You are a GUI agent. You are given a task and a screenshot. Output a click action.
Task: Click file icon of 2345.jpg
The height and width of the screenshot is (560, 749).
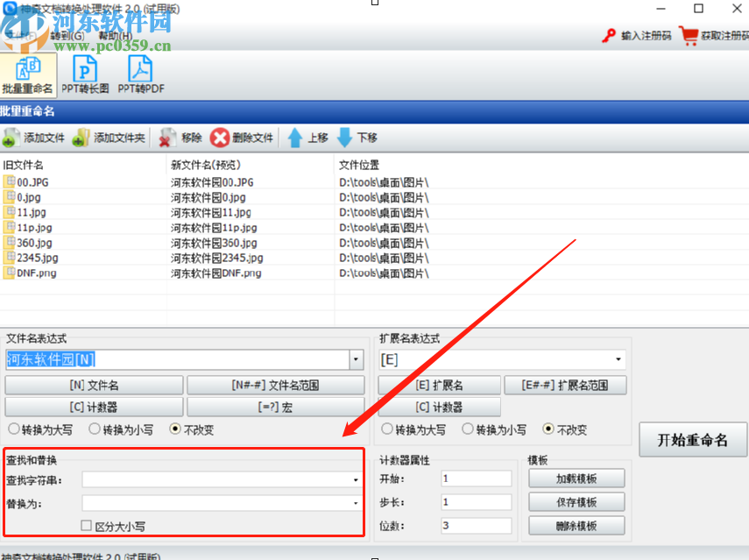pos(9,257)
